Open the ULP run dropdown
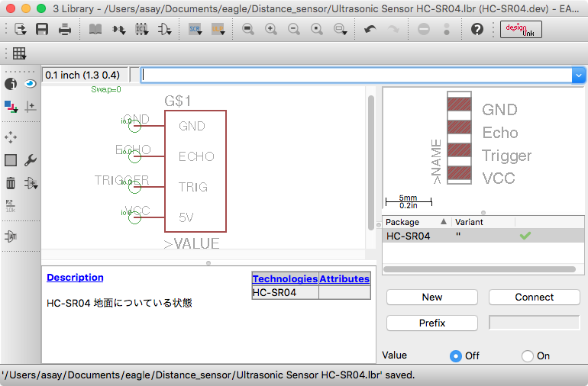This screenshot has width=588, height=386. coord(218,29)
